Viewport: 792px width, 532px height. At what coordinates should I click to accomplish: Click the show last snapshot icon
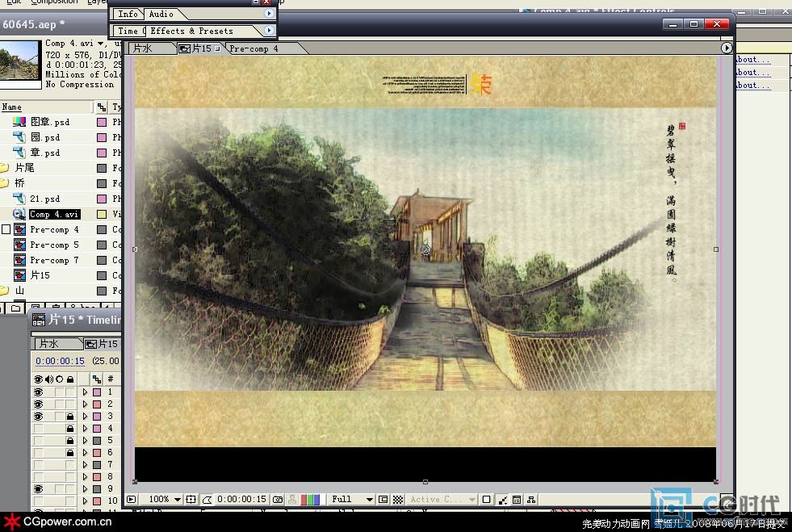[292, 499]
